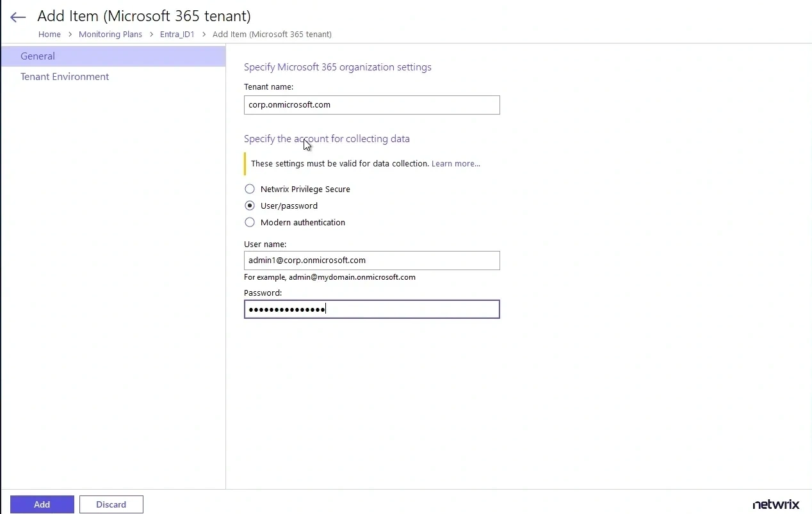Click the Add Item page title
This screenshot has width=812, height=514.
coord(143,16)
